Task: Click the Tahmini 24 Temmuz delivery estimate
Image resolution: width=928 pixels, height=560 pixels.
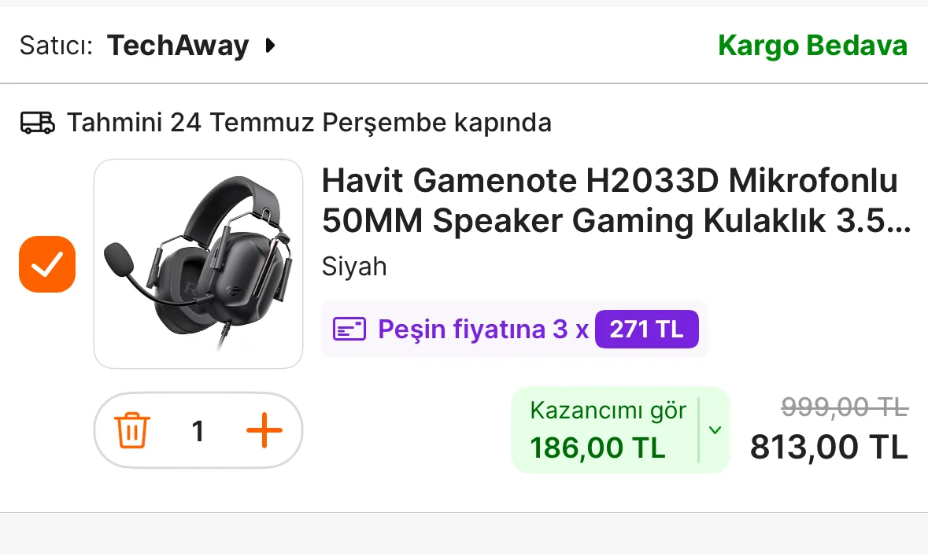Action: click(x=309, y=123)
